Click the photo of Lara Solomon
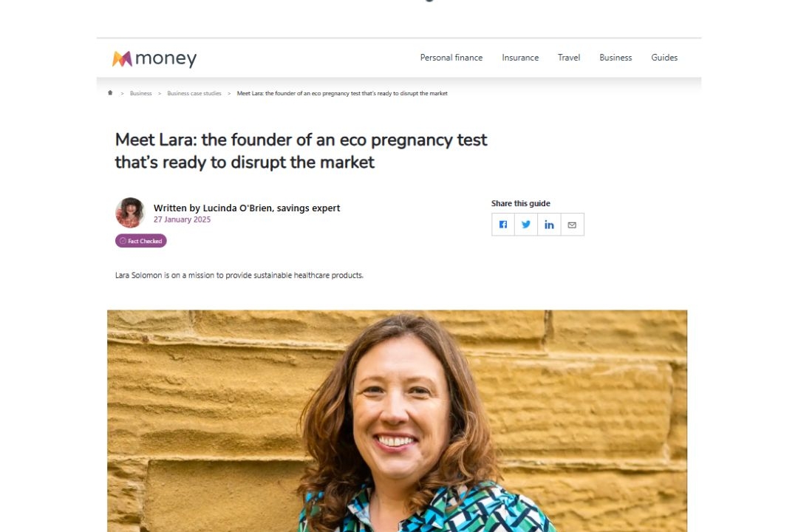 click(x=397, y=421)
